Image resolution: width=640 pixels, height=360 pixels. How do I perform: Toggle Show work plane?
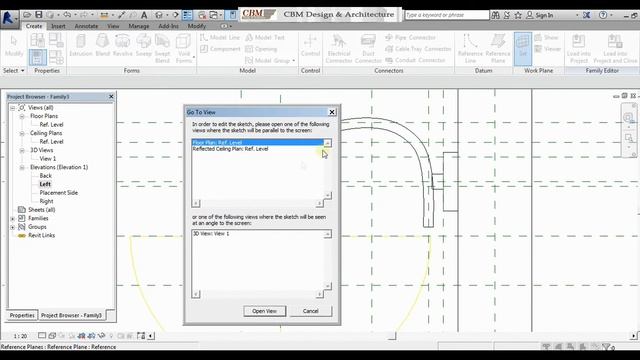[x=546, y=38]
